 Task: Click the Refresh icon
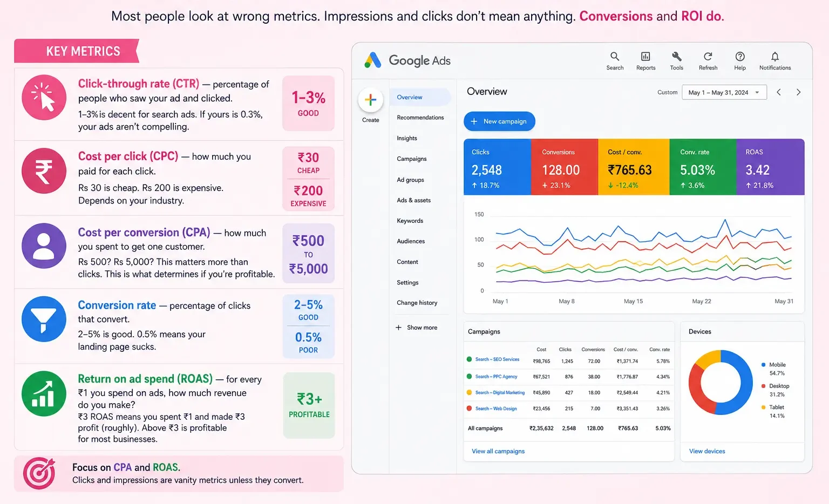point(708,60)
